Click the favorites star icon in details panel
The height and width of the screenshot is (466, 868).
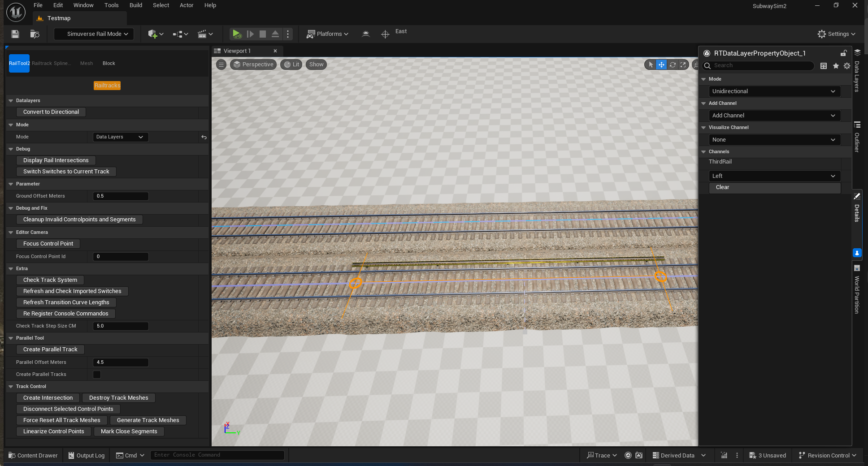tap(836, 66)
